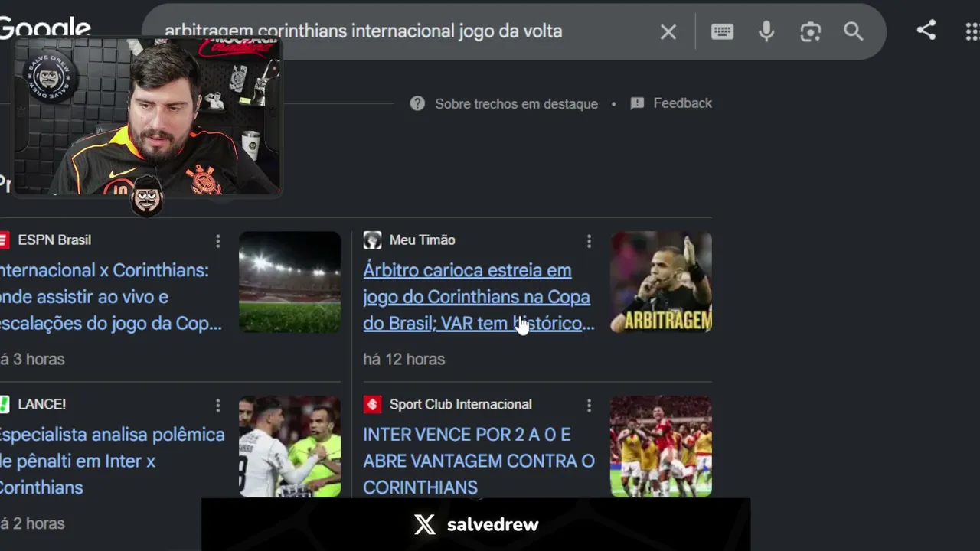
Task: Click the Sport Club Internacional source logo
Action: coord(372,404)
